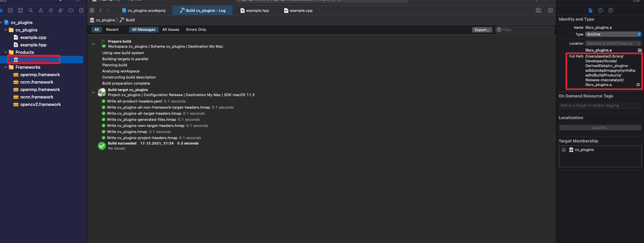Show All Issues in build log

[x=171, y=29]
